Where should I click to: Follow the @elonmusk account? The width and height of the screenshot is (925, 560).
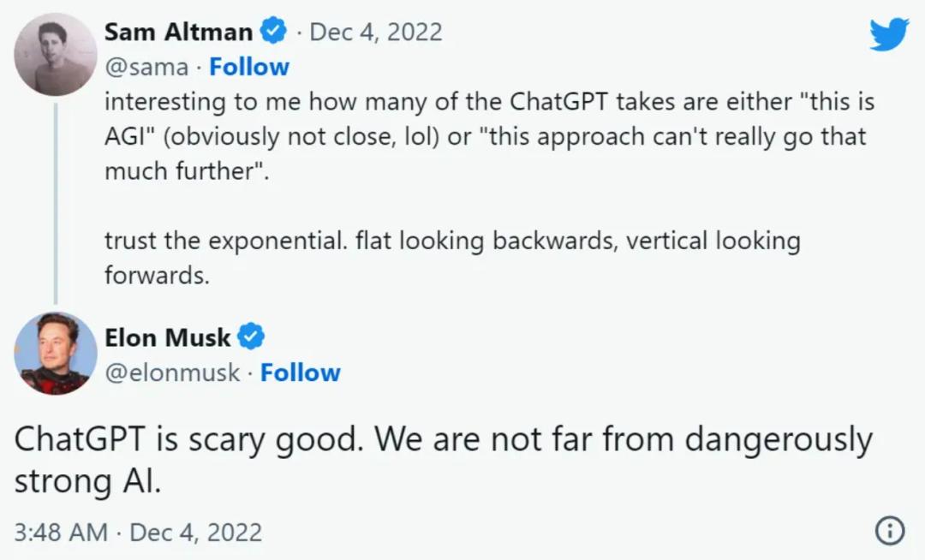click(x=300, y=372)
